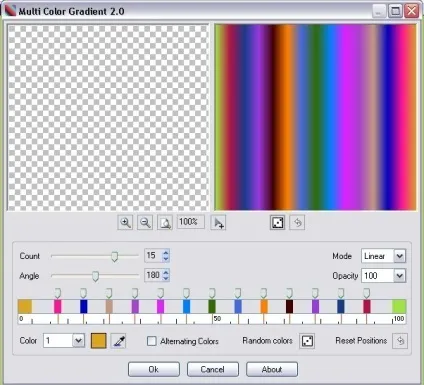This screenshot has height=385, width=424.
Task: Click the position marker above the crimson stop
Action: click(367, 293)
